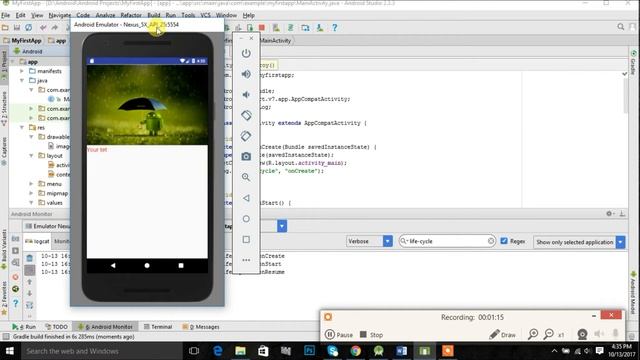Click emulator volume up icon

246,74
